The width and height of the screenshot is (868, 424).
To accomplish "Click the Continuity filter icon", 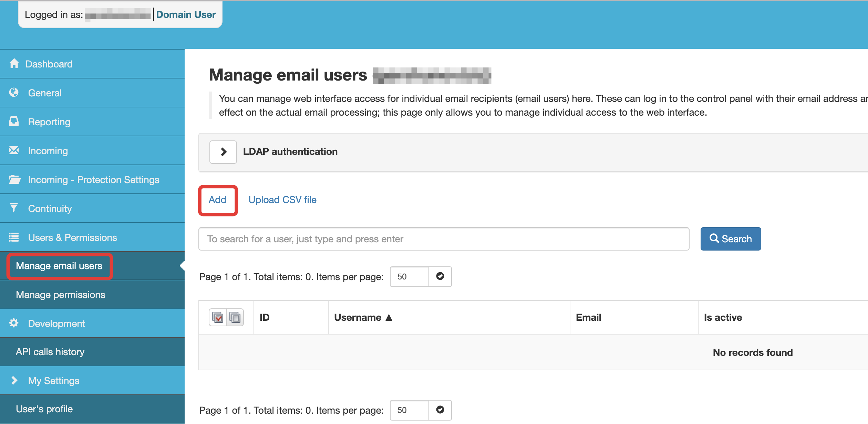I will pos(13,208).
